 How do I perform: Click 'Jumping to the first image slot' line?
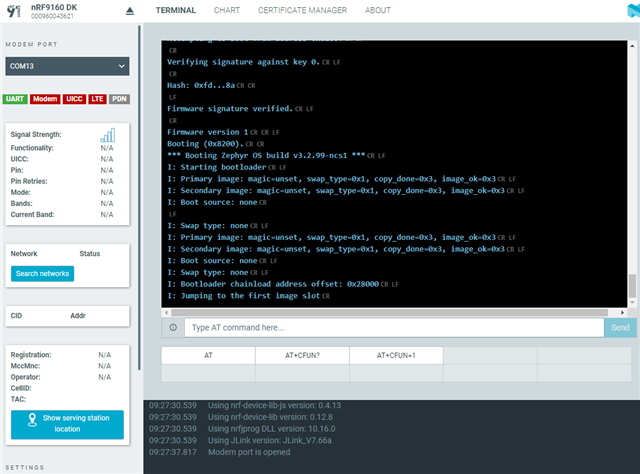pos(244,296)
